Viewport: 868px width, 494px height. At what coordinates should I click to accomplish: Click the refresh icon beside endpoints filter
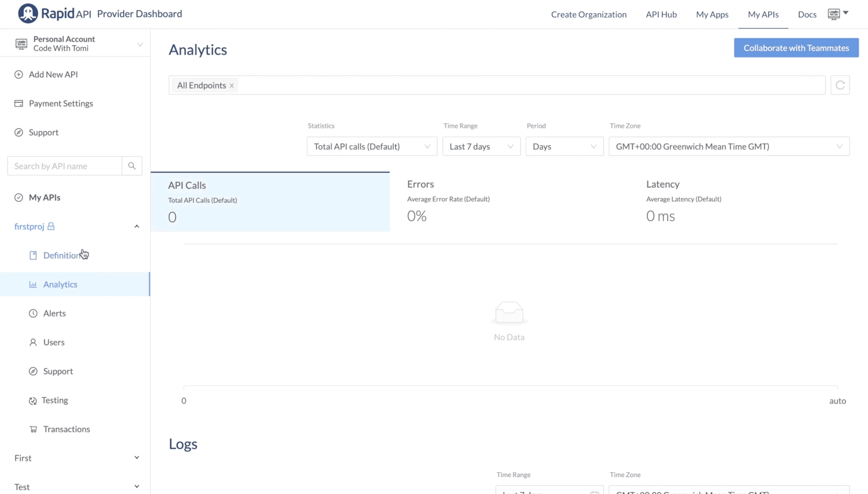[x=840, y=85]
